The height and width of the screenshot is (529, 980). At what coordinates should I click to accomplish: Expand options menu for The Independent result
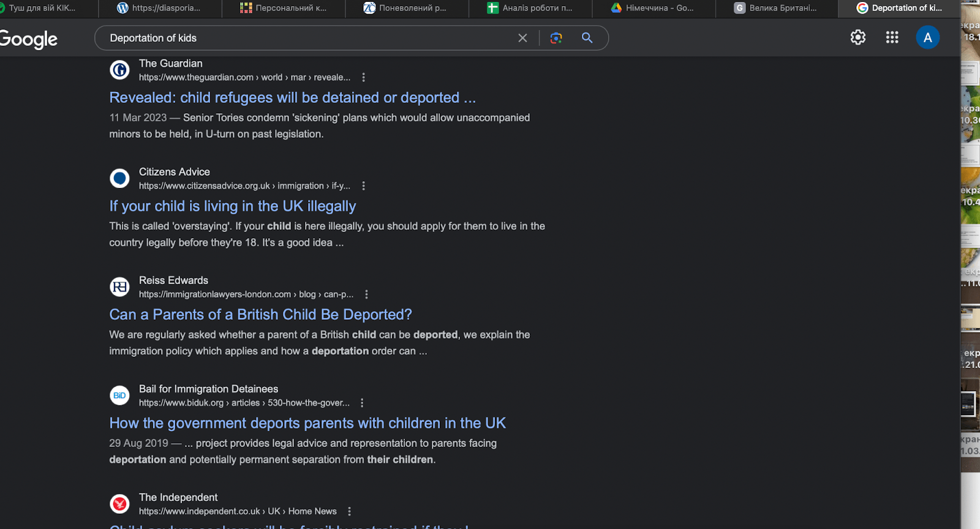pyautogui.click(x=349, y=511)
